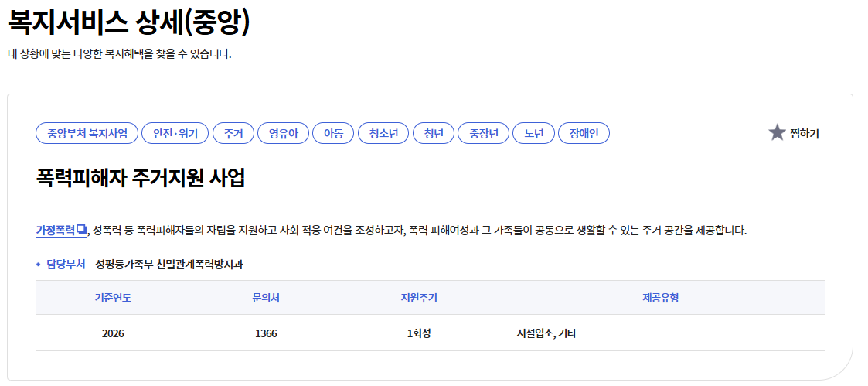Screen dimensions: 868x386
Task: Open the 가정폭력 glossary link
Action: 61,231
